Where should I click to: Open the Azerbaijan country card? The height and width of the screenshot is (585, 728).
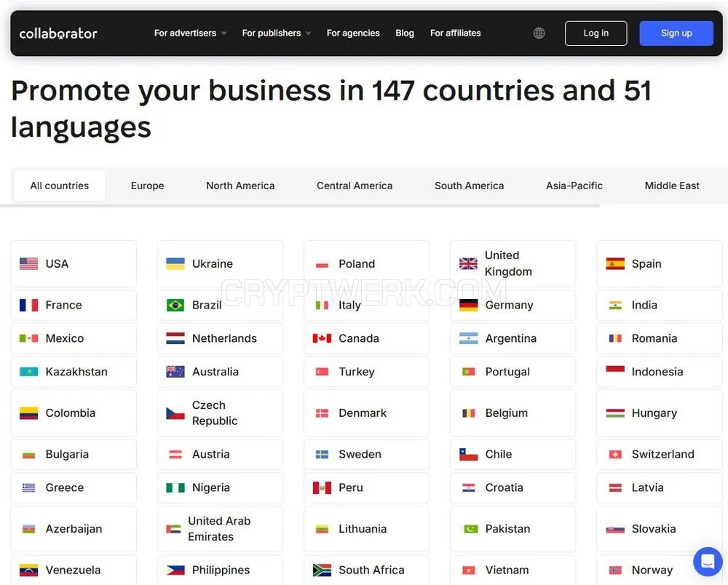coord(74,529)
